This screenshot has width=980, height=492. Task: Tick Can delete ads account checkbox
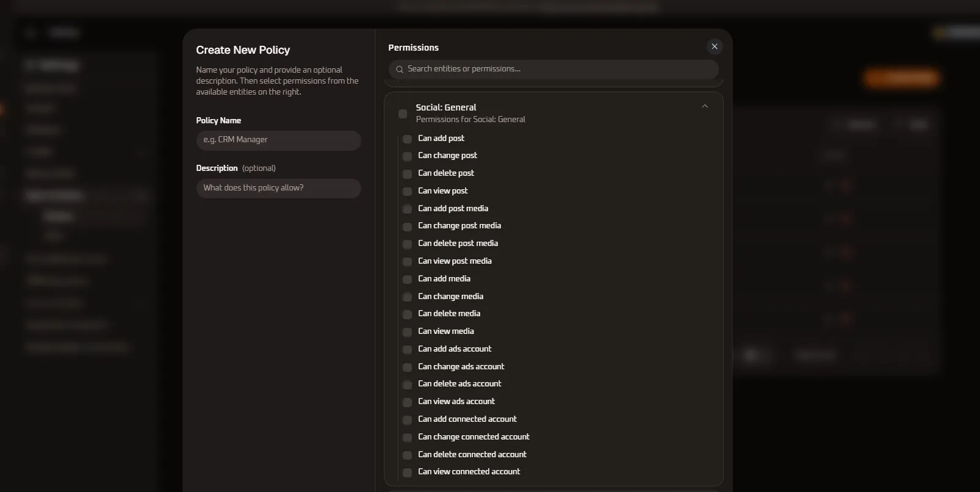[407, 385]
